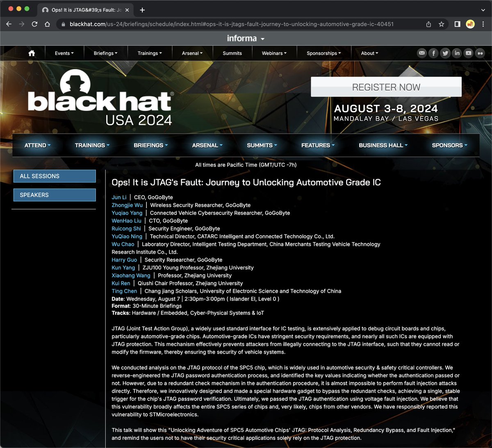Bookmark the page using the star icon
This screenshot has height=448, width=492.
(442, 24)
